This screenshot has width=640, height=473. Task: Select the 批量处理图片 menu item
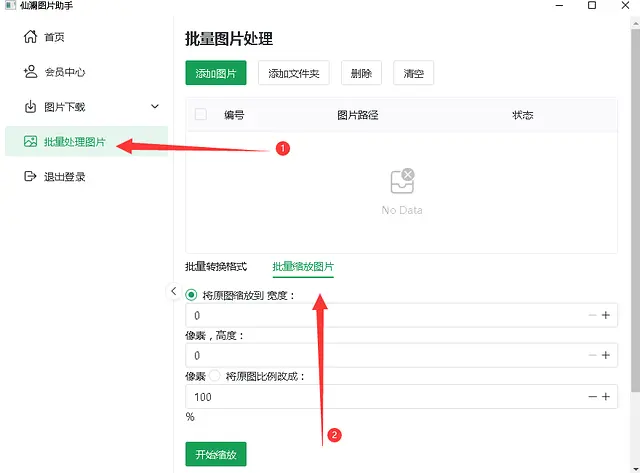tap(87, 142)
